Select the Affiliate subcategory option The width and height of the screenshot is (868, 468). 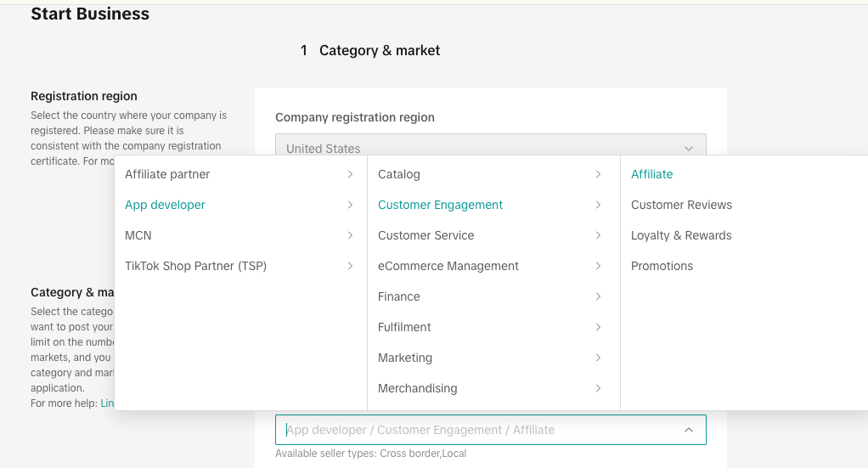[x=651, y=174]
